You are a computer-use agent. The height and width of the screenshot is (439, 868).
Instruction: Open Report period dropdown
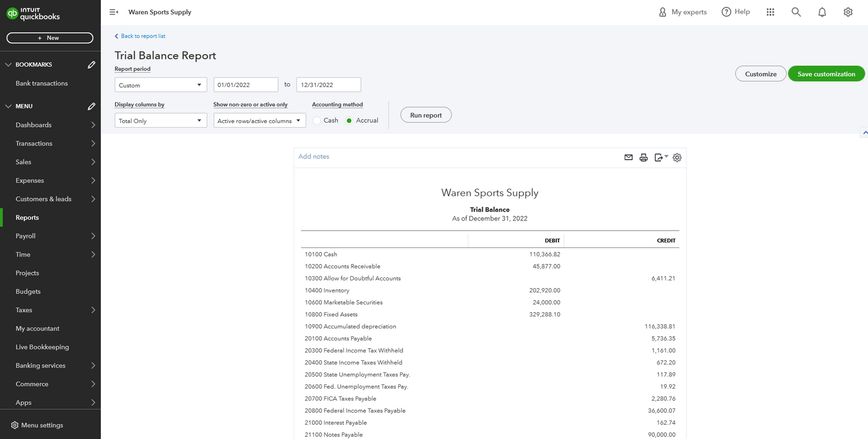coord(161,85)
